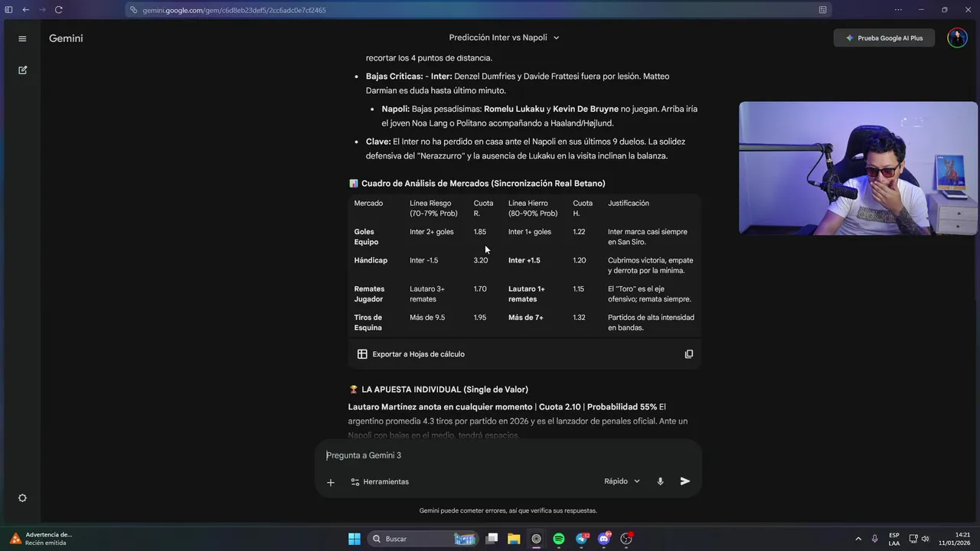Screen dimensions: 980x551
Task: Click the text Kevin De Bruyne
Action: click(x=586, y=109)
